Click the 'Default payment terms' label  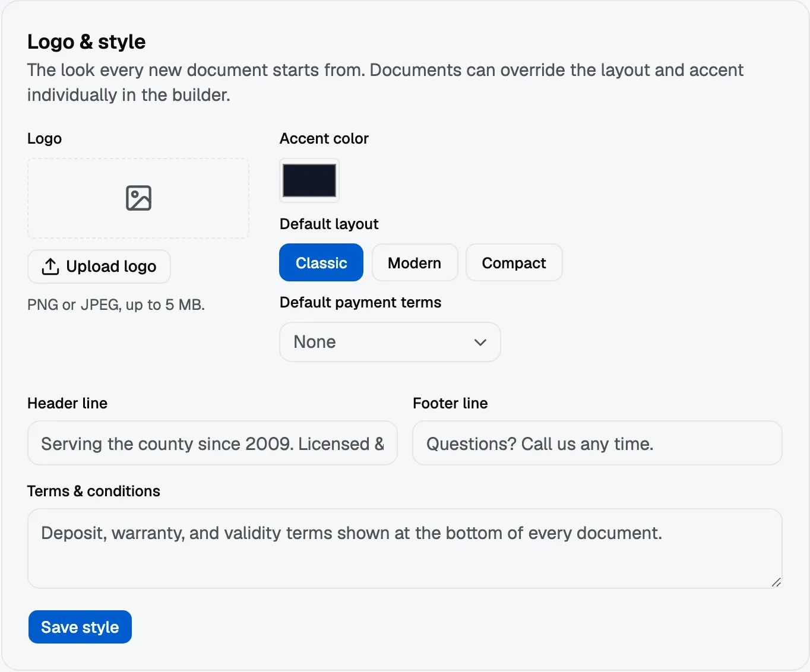pyautogui.click(x=360, y=302)
